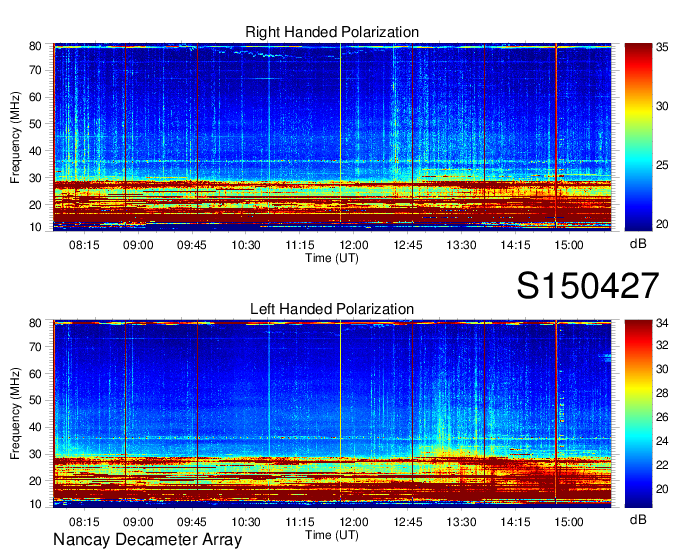Click 15:00 time tick under Left Handed plot

(569, 522)
